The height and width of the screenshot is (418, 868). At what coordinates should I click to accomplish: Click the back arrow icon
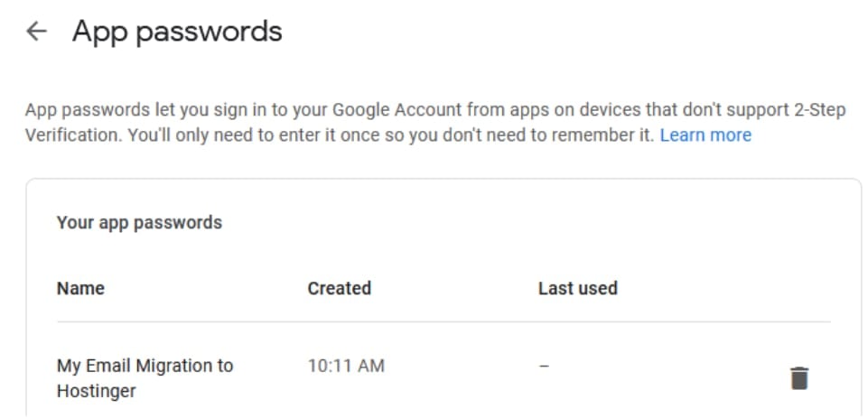(x=36, y=32)
